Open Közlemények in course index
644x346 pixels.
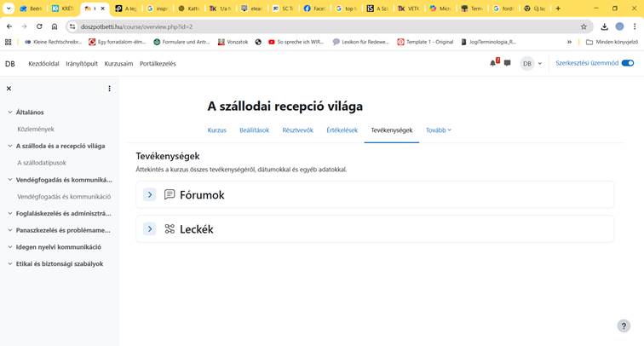[36, 129]
